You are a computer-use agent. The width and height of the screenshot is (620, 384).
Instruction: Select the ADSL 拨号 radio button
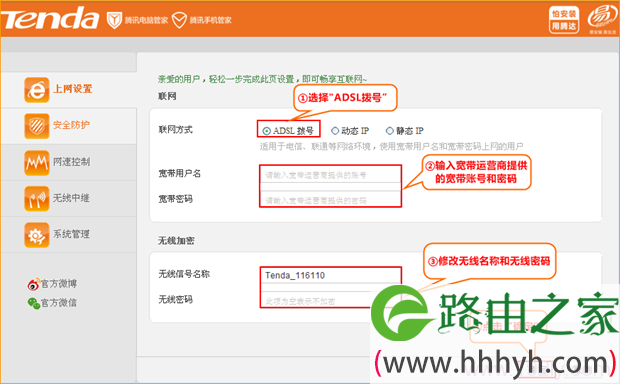click(x=267, y=131)
